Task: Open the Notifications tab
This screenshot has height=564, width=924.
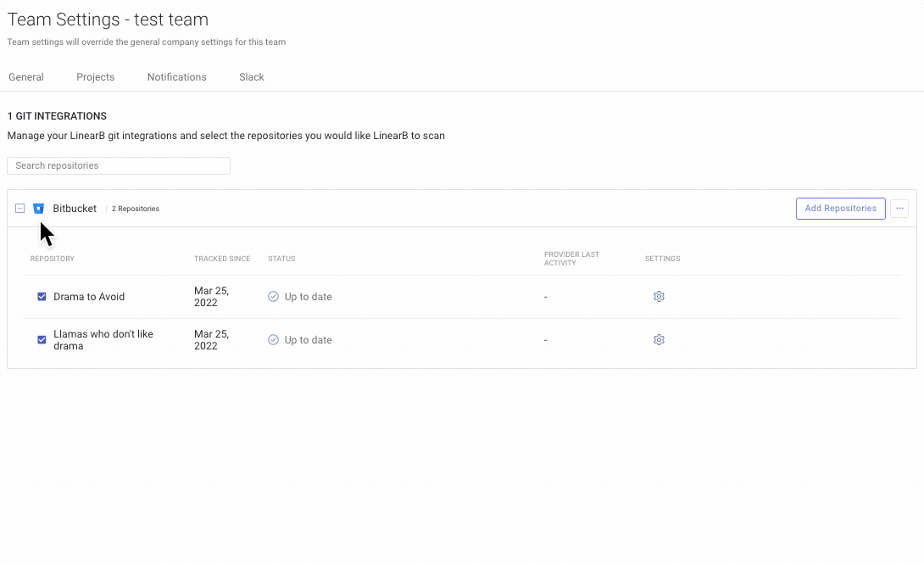Action: 177,77
